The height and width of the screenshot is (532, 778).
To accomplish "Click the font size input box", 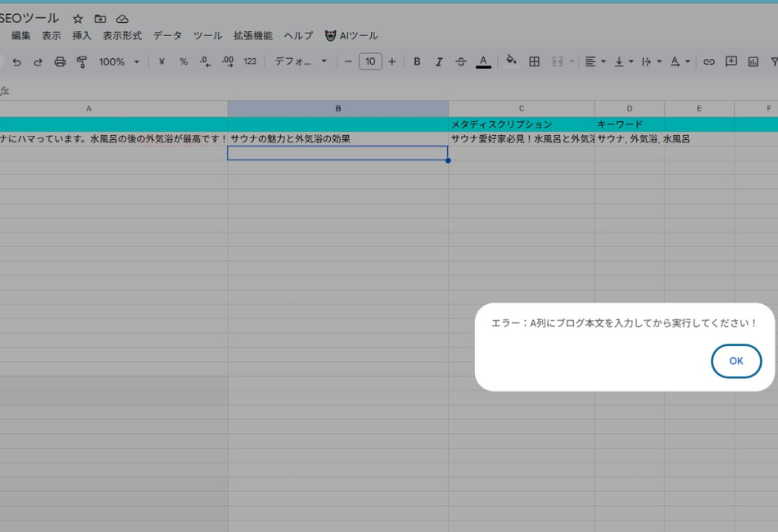I will point(370,61).
